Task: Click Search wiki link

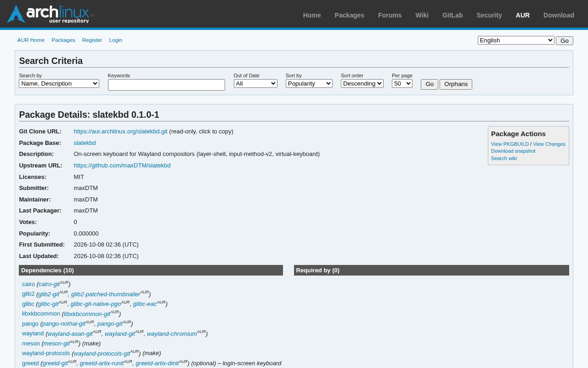Action: tap(504, 158)
